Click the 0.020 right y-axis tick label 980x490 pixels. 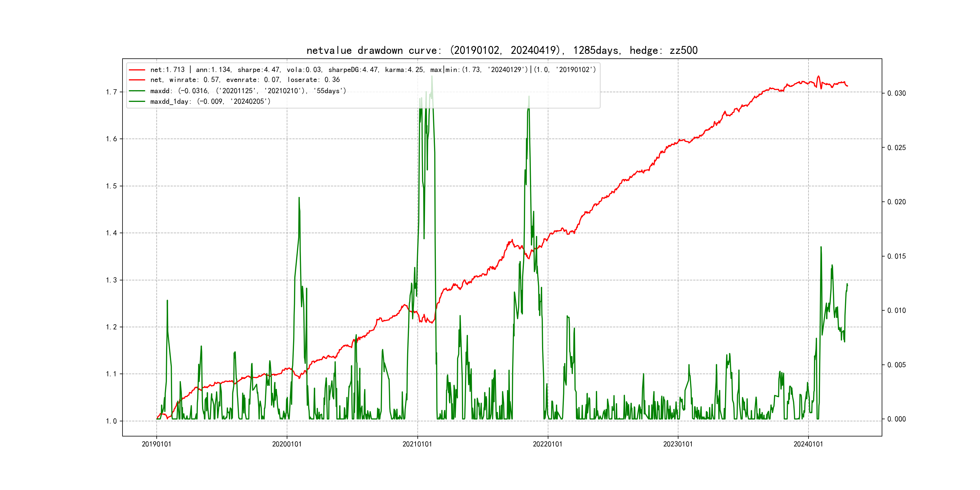[x=896, y=202]
